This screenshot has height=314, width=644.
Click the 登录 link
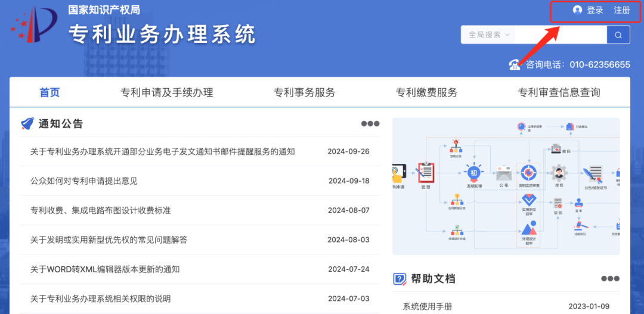click(x=595, y=10)
